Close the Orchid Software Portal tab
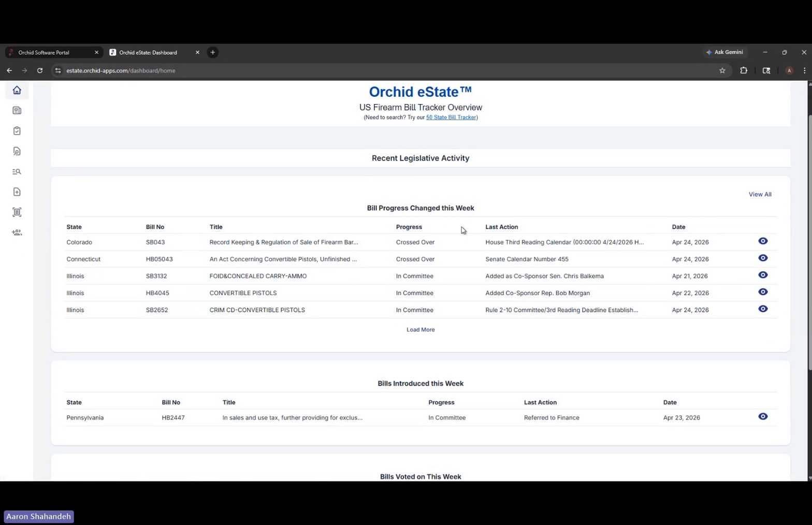Viewport: 812px width, 525px height. click(96, 52)
